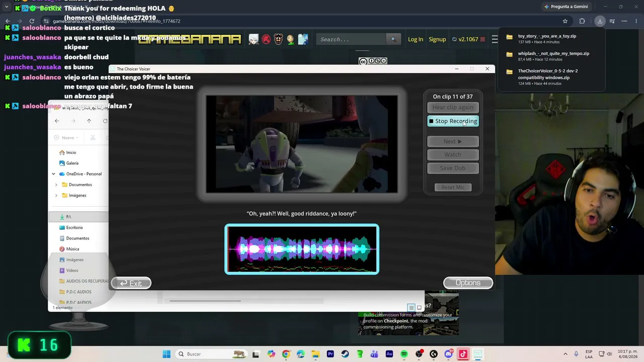644x362 pixels.
Task: Select the F:\ drive in sidebar
Action: coord(78,217)
